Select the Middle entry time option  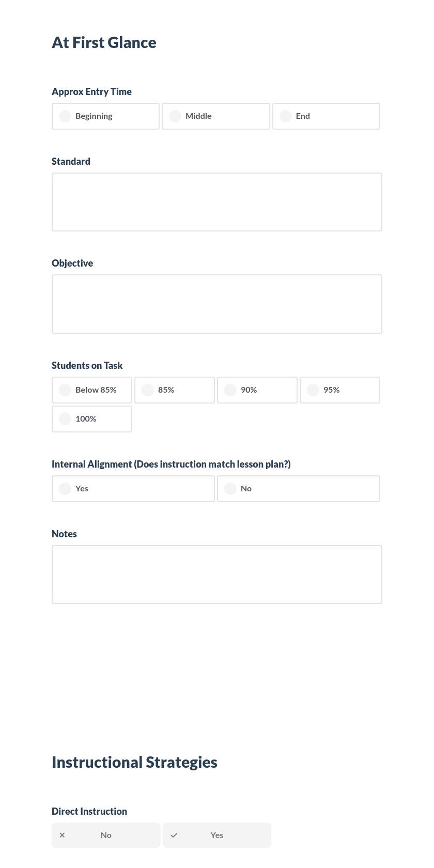(216, 116)
